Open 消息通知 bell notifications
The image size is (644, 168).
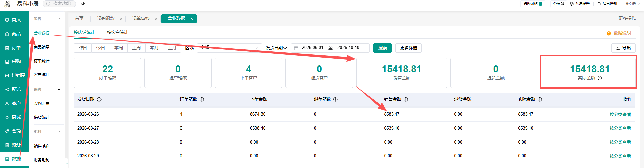[607, 4]
